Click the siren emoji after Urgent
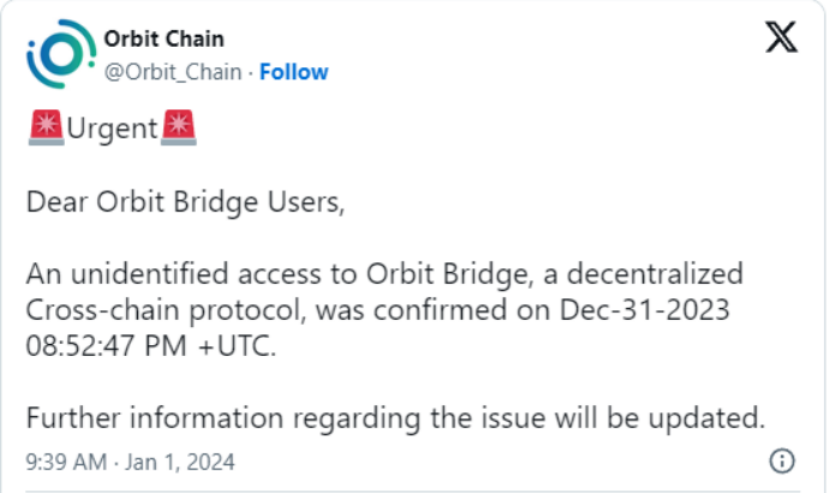Image resolution: width=831 pixels, height=493 pixels. click(179, 128)
